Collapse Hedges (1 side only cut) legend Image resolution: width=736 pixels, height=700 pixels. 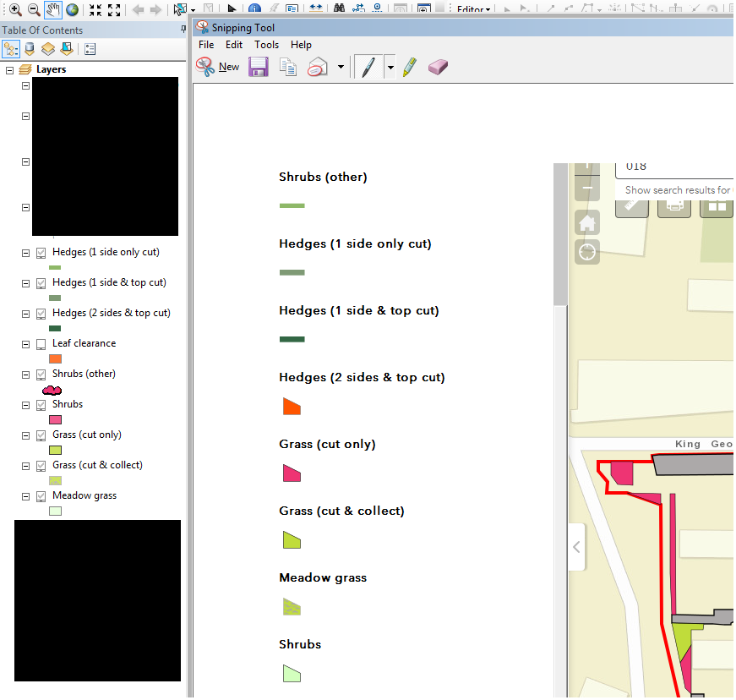[26, 253]
